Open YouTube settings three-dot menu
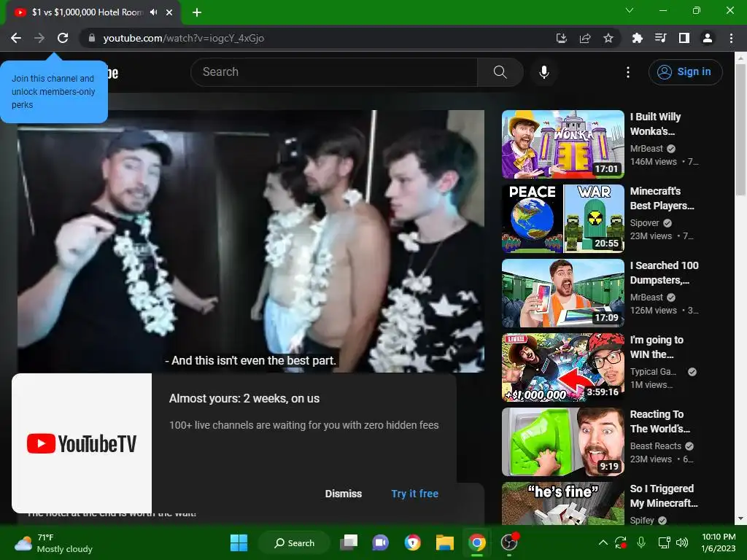Screen dimensions: 747x560 628,72
